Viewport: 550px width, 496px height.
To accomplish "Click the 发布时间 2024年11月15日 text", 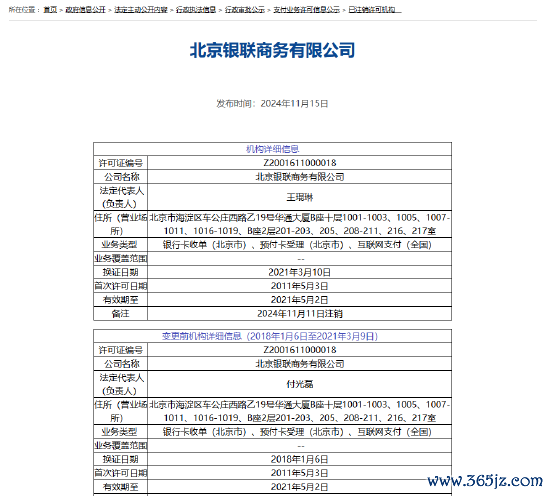I will pos(272,103).
